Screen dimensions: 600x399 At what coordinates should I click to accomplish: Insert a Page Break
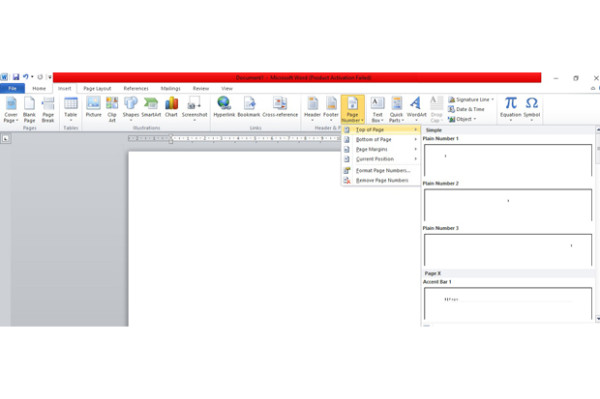(48, 109)
